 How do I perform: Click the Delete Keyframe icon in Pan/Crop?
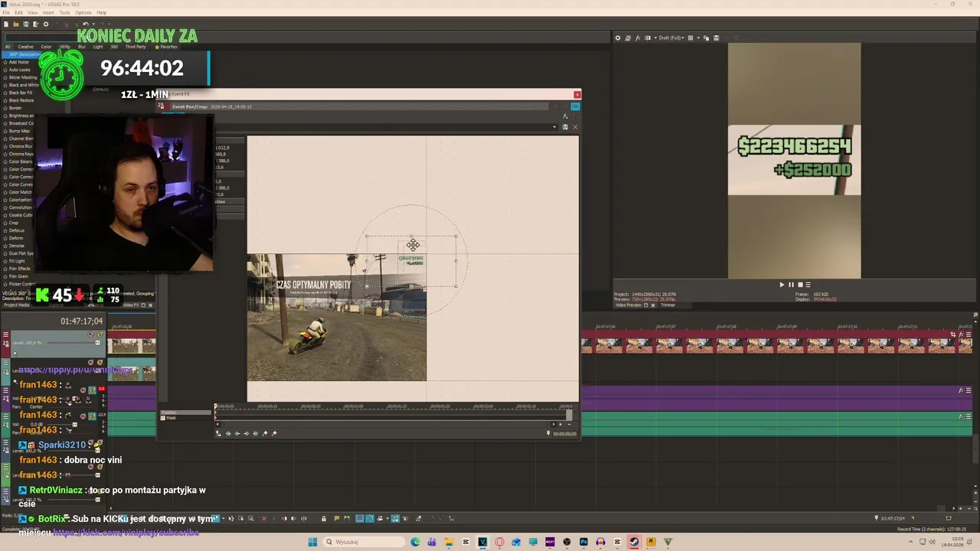point(274,433)
